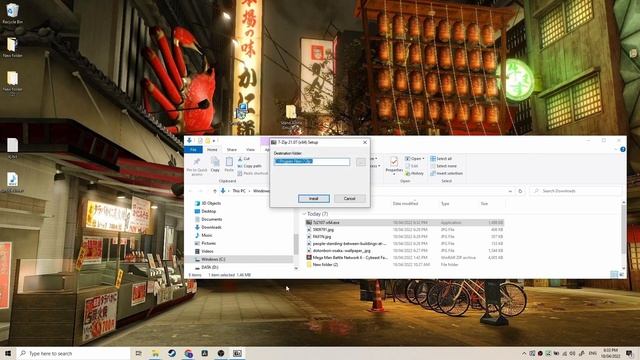This screenshot has width=640, height=360.
Task: Click the Destination folder path field
Action: (312, 162)
